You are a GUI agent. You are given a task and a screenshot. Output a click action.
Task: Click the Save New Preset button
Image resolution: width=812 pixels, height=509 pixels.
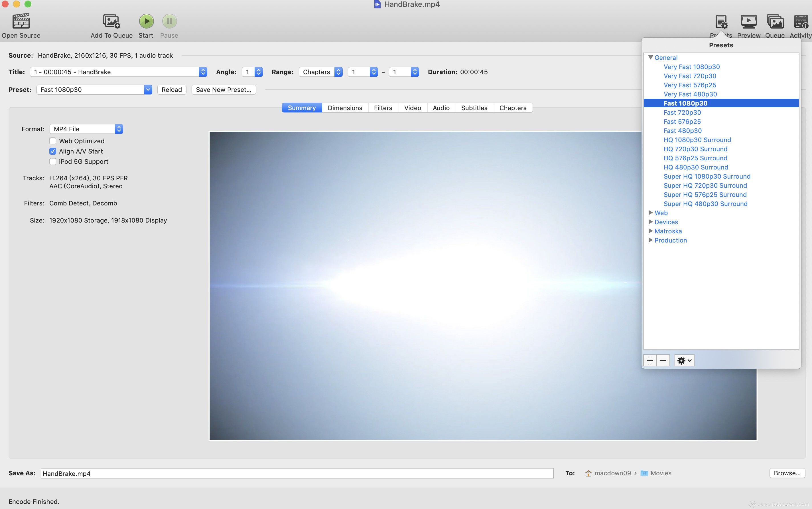(224, 89)
